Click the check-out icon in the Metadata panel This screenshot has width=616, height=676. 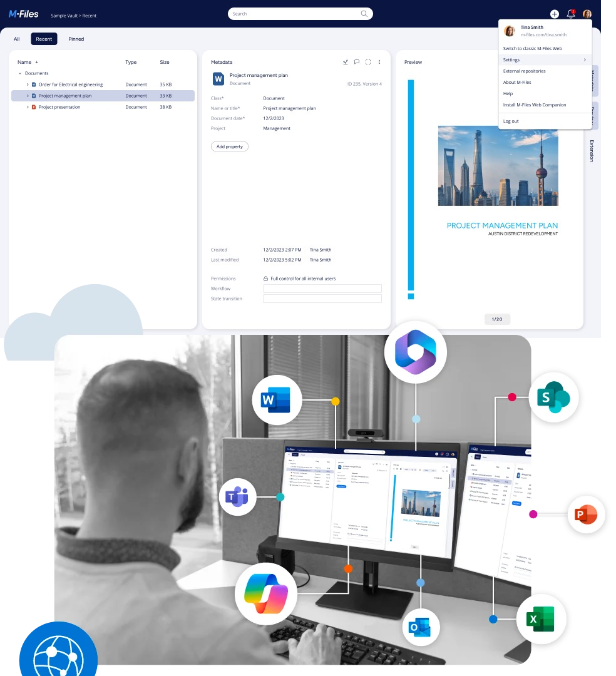coord(346,62)
